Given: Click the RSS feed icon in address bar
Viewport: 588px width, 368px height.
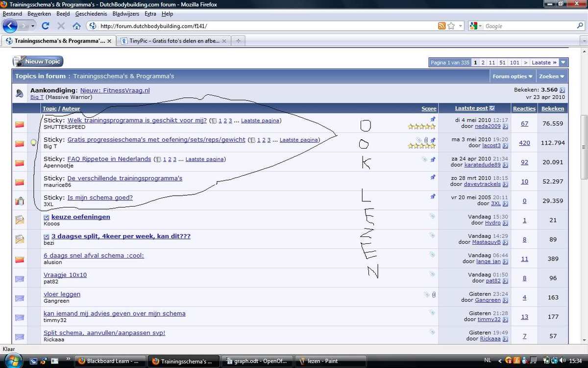Looking at the screenshot, I should pos(441,26).
